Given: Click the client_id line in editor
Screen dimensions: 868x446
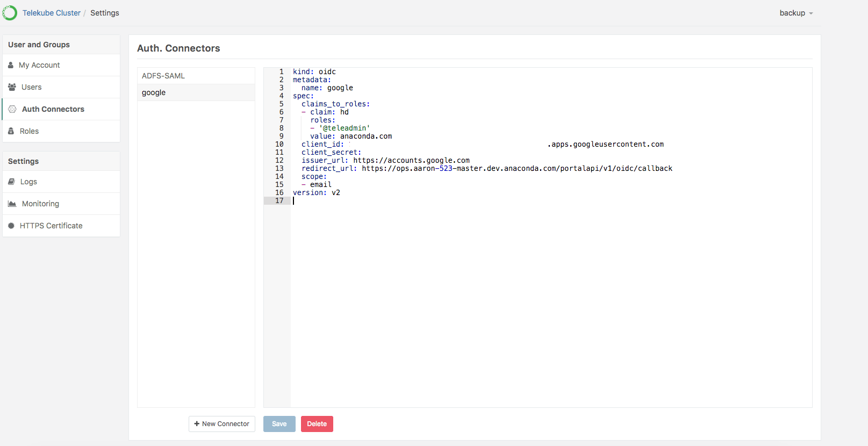Looking at the screenshot, I should 483,144.
